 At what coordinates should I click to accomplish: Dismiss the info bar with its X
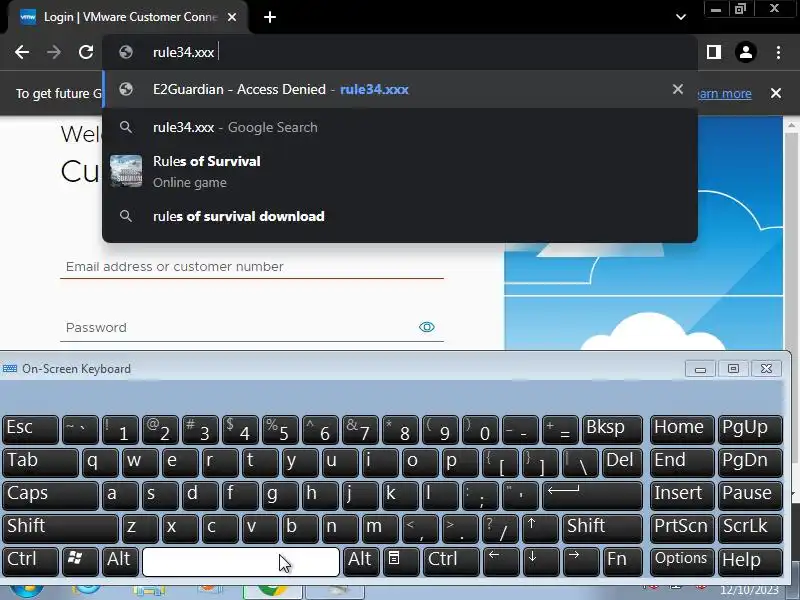point(776,93)
